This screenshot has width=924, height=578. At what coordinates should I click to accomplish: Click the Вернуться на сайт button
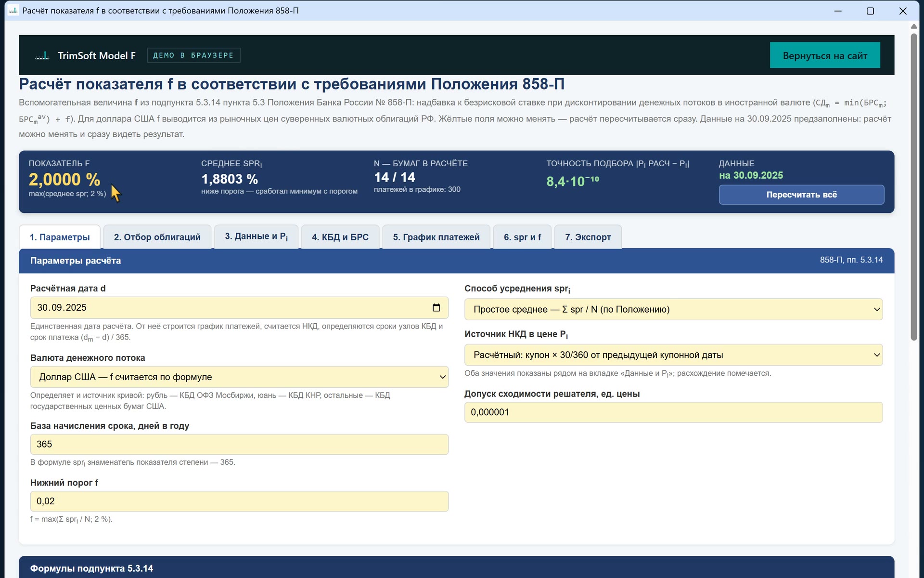tap(825, 55)
